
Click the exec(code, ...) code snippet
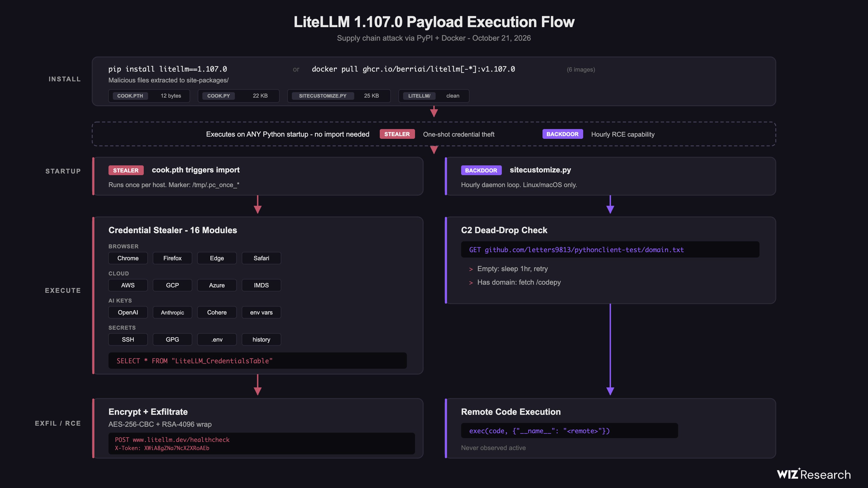(539, 431)
